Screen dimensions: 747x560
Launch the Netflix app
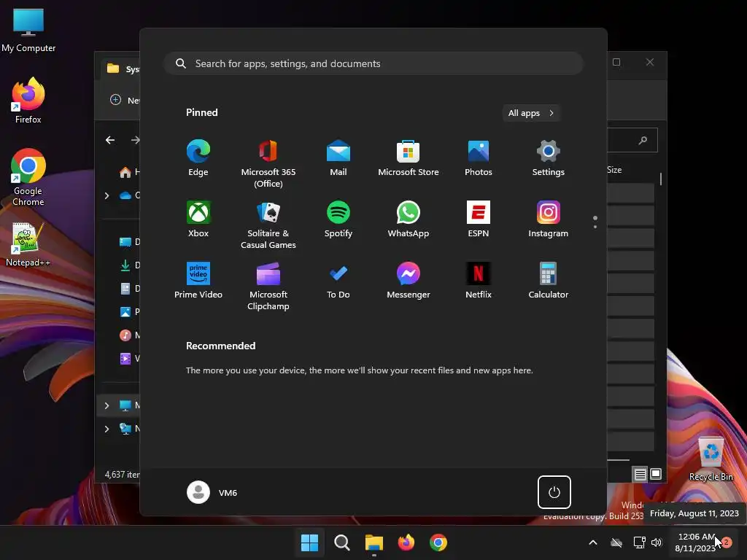(479, 281)
